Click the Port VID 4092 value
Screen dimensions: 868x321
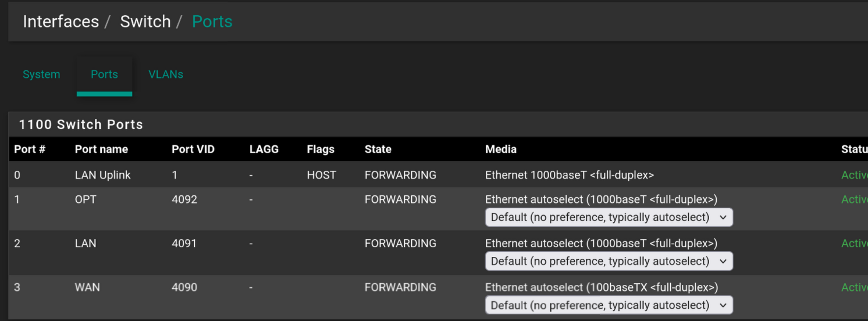coord(184,199)
